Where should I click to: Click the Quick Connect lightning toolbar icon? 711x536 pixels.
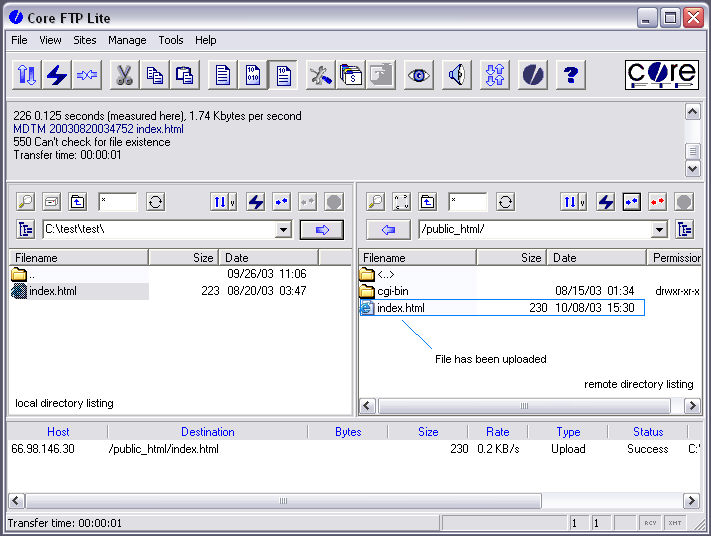(57, 75)
